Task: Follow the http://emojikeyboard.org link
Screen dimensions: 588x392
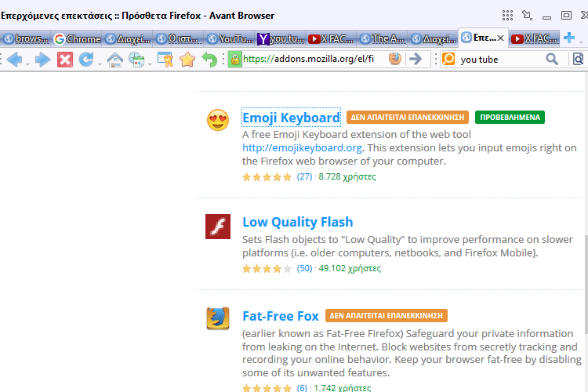Action: tap(303, 148)
